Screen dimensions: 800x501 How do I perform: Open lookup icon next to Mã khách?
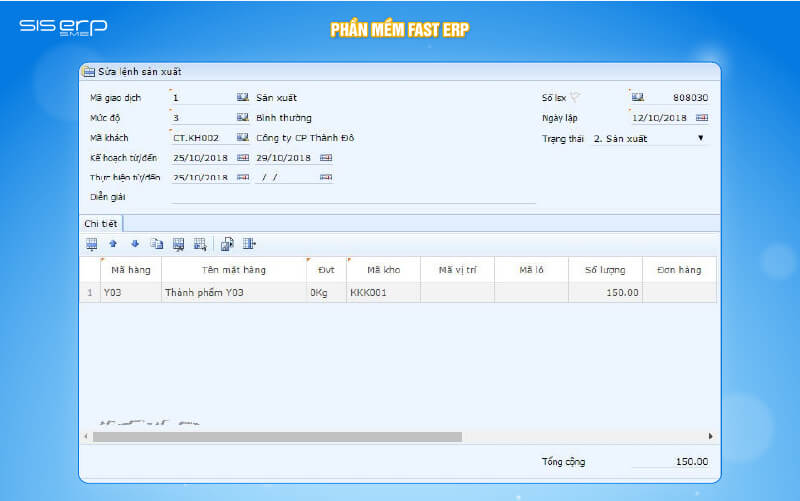[243, 137]
